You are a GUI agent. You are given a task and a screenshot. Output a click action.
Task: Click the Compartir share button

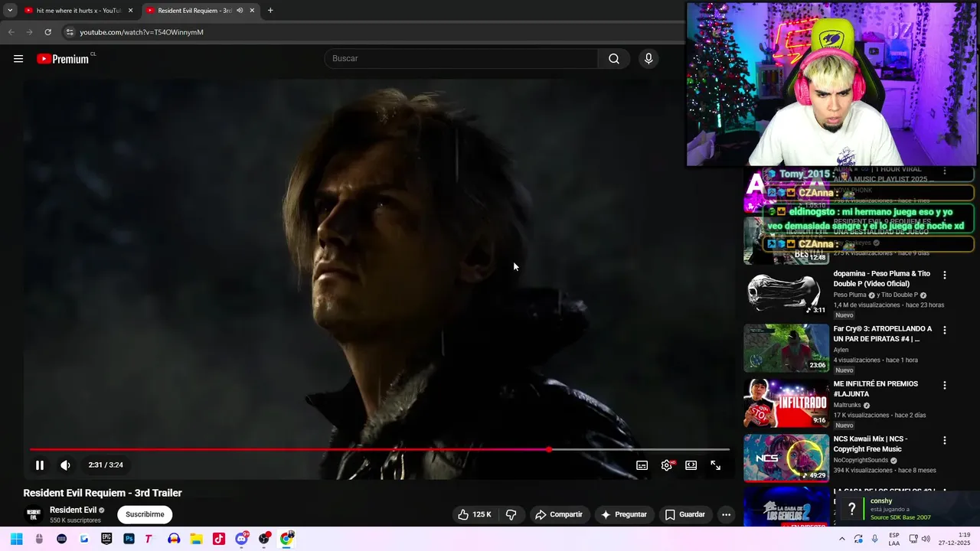coord(559,514)
